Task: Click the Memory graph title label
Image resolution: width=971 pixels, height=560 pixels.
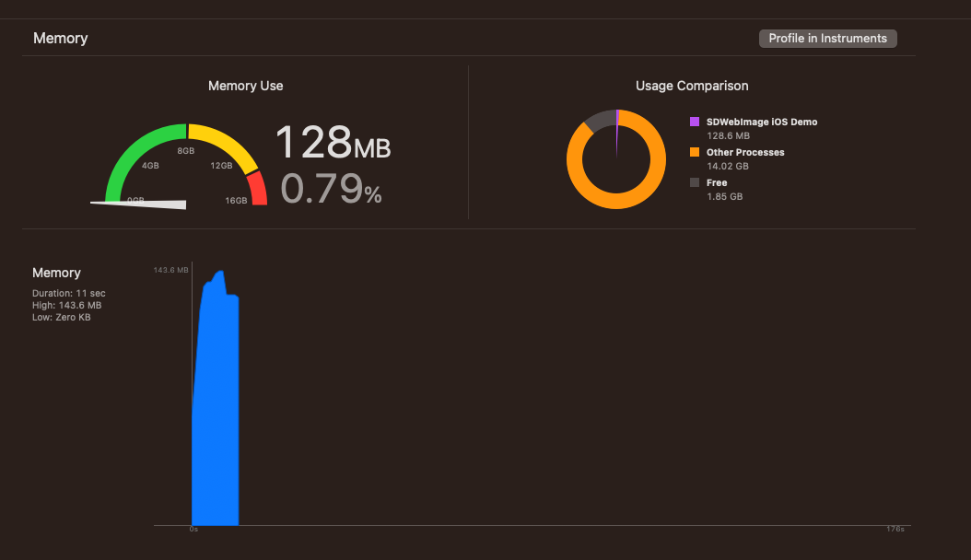Action: [56, 273]
